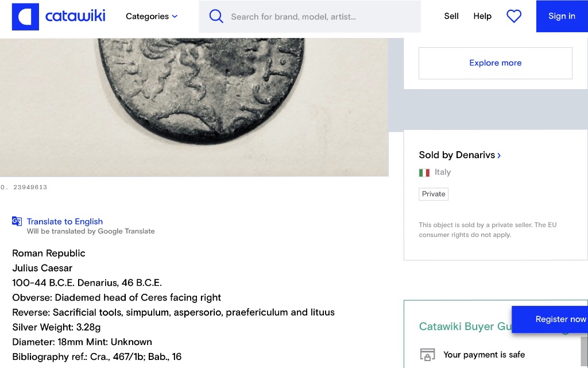Open the Help menu item

482,16
